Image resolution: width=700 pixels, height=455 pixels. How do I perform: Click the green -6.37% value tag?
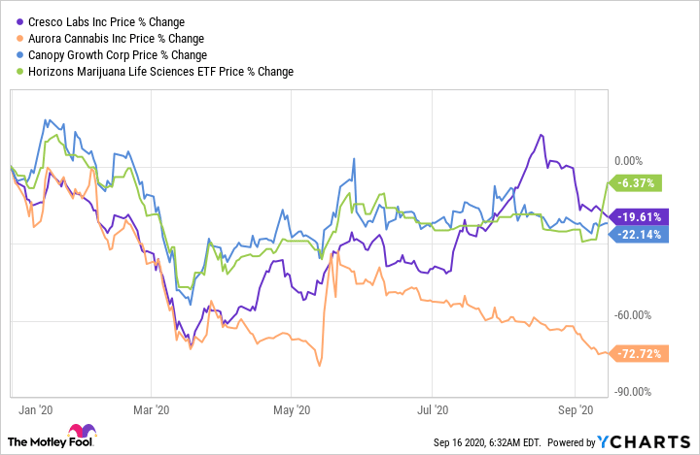635,183
